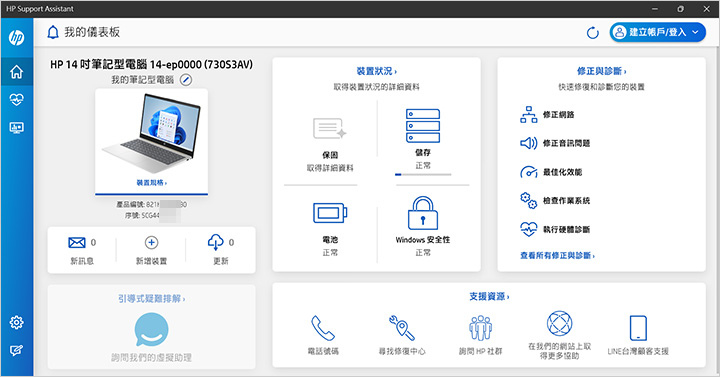Expand 建立帳戶/登入 account dropdown
720x377 pixels.
tap(658, 32)
